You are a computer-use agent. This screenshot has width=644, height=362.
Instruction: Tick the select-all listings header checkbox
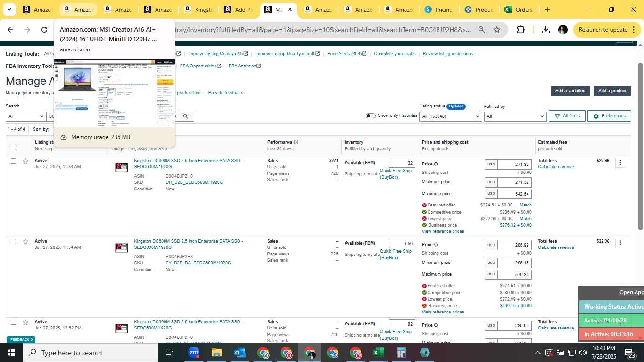(x=13, y=146)
